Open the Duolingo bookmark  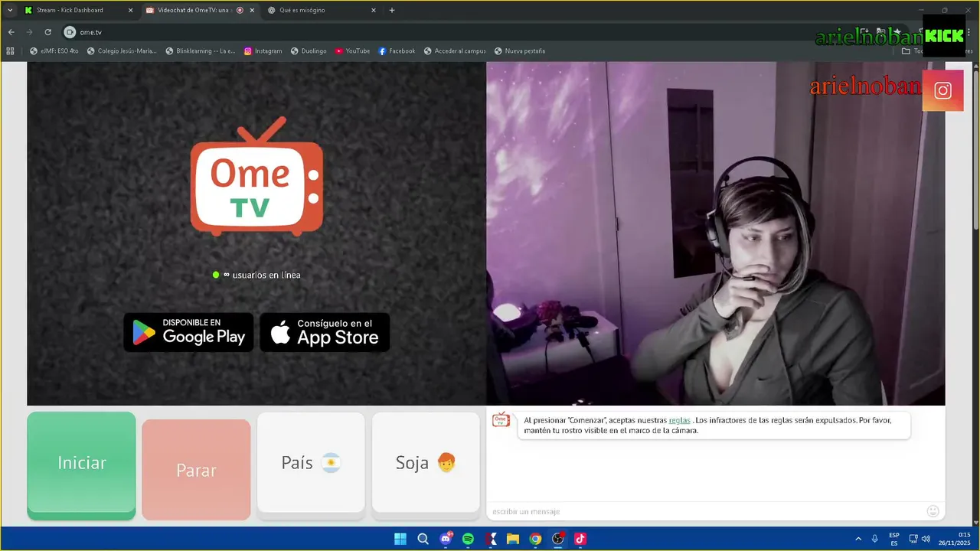click(309, 51)
